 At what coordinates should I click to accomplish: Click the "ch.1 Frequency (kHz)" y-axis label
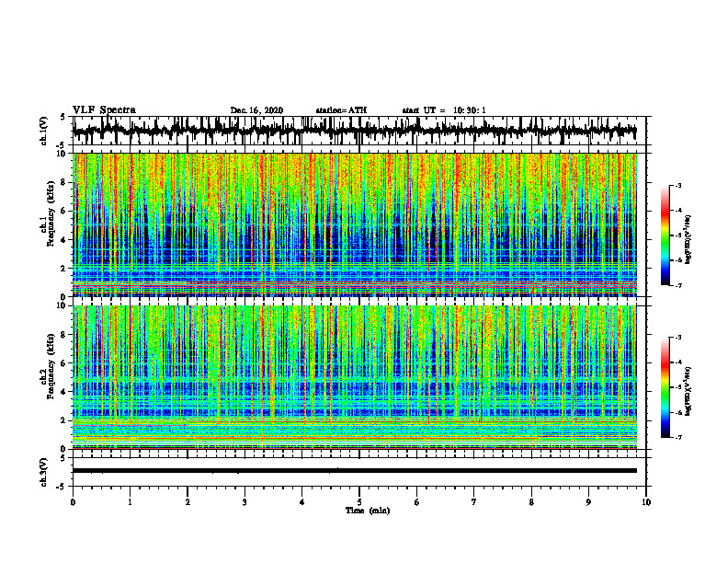[47, 215]
